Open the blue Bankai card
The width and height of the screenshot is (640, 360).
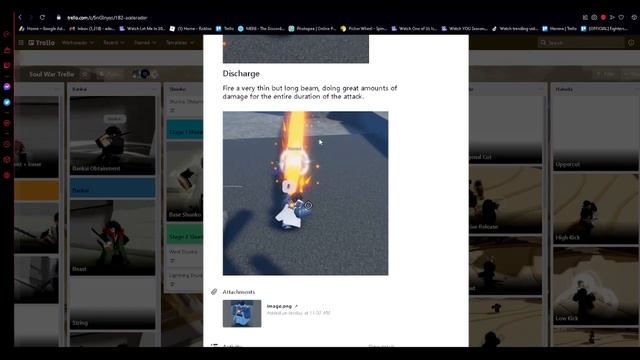tap(113, 188)
